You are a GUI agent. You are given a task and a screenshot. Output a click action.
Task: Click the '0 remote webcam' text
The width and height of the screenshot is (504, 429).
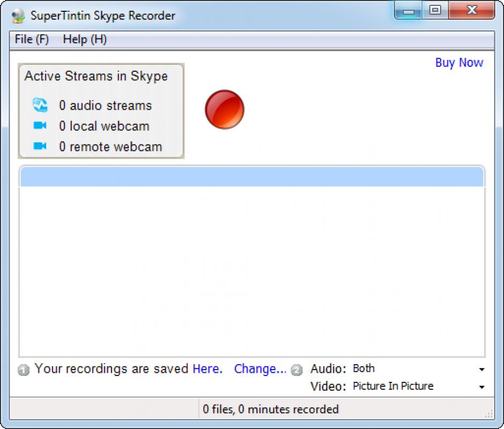coord(110,147)
